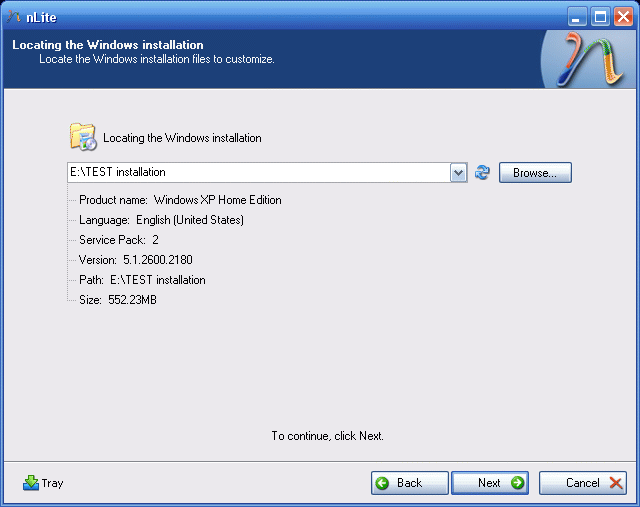Viewport: 640px width, 507px height.
Task: Select the Product name: Windows XP Home Edition row
Action: (x=180, y=200)
